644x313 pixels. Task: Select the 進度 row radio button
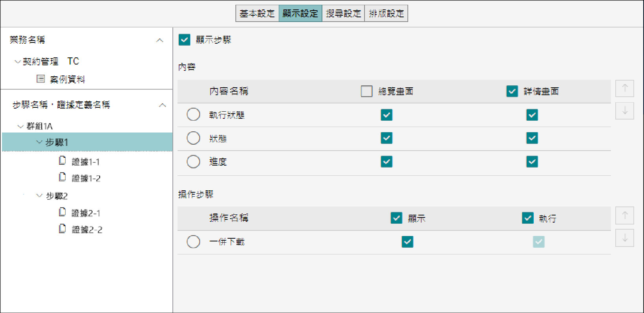click(193, 162)
